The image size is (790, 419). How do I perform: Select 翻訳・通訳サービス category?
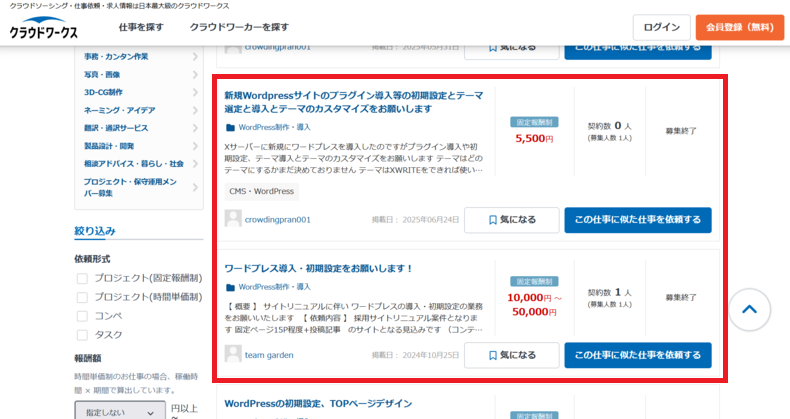tap(116, 128)
